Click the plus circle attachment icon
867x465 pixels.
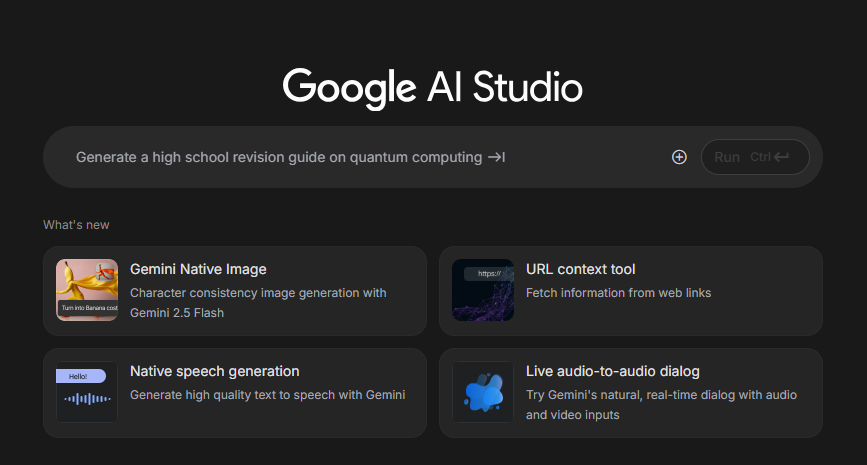point(679,157)
